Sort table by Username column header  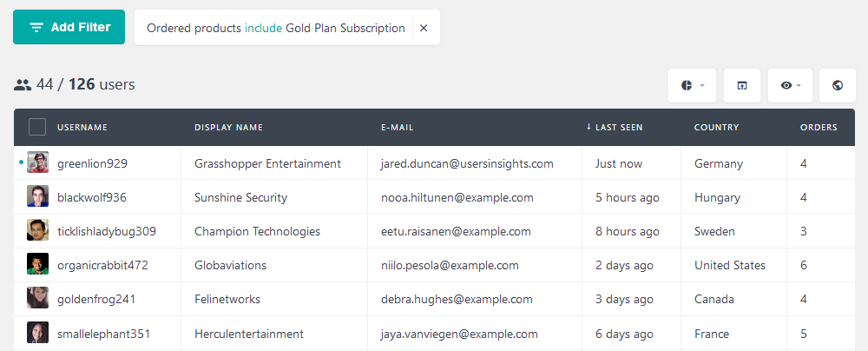point(82,128)
